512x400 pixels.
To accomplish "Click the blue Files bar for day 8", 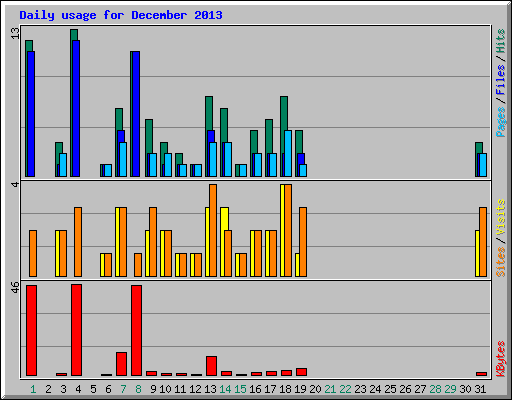I will [x=136, y=114].
